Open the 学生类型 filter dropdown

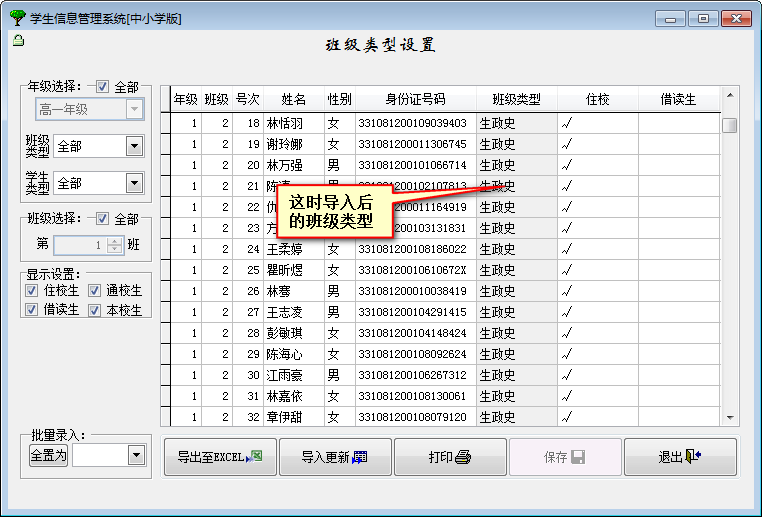[x=134, y=183]
